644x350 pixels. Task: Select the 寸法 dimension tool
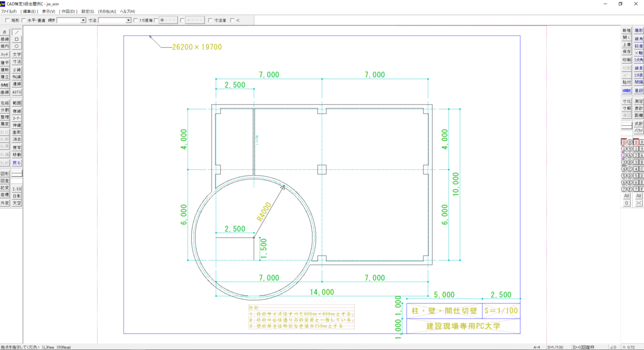[x=17, y=61]
